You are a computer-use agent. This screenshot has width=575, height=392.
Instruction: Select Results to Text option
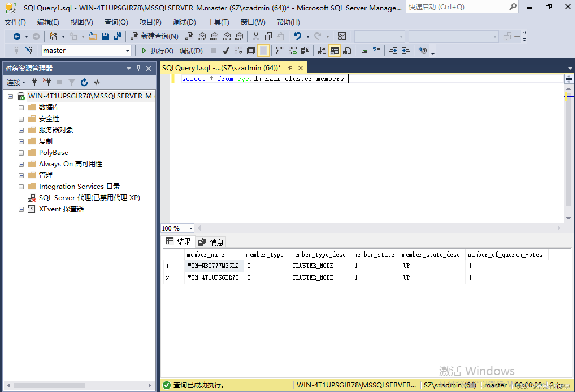(322, 51)
